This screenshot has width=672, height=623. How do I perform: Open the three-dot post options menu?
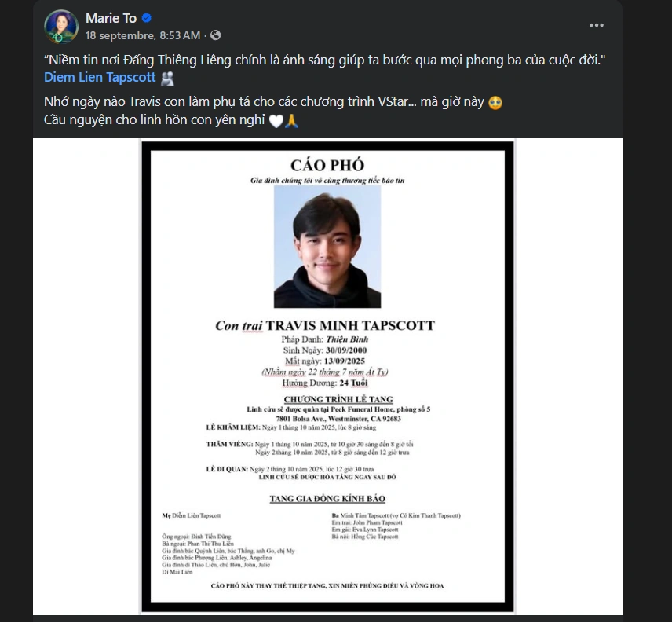(596, 25)
